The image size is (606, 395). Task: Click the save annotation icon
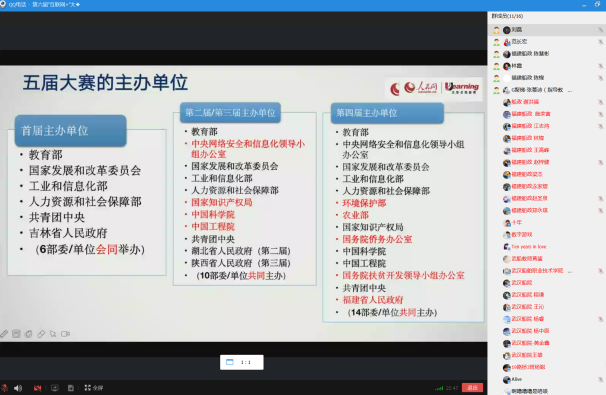(x=16, y=334)
